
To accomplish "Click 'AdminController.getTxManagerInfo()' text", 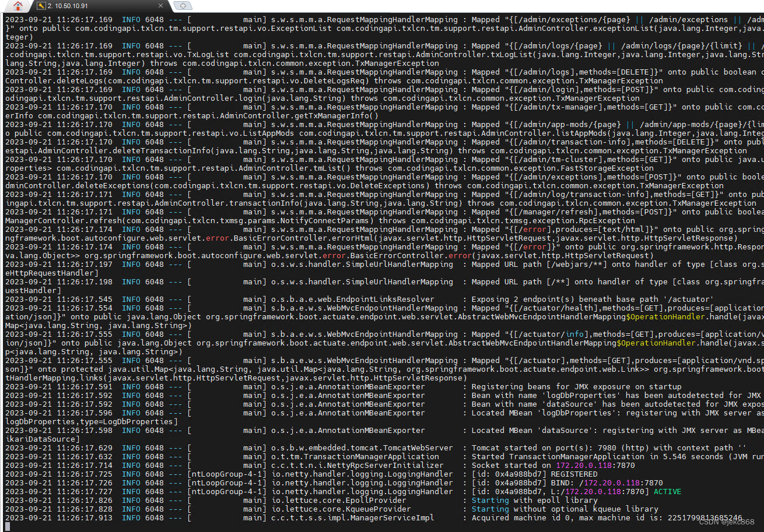I will point(299,116).
